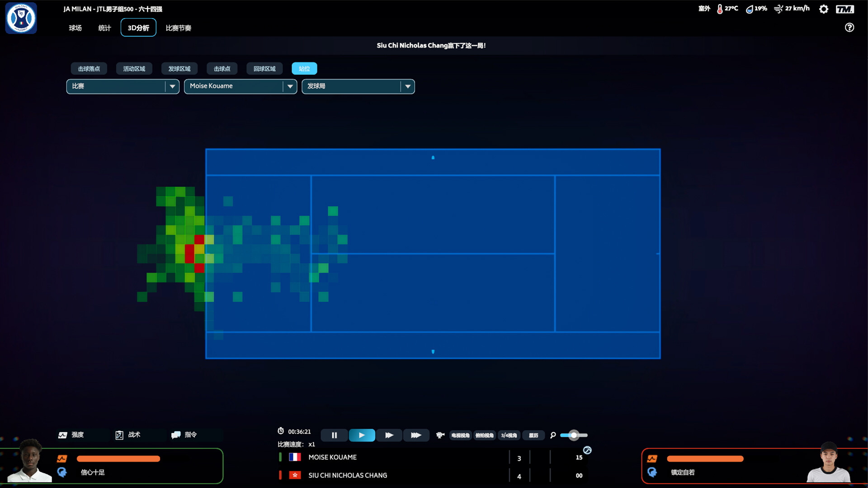Open the 战术 tactics panel
This screenshot has width=868, height=488.
(x=128, y=435)
